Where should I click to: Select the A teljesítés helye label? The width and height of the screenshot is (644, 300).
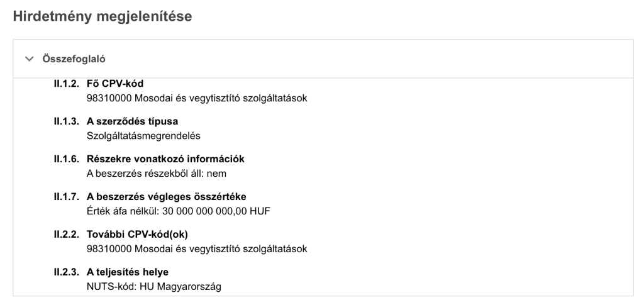pos(127,272)
